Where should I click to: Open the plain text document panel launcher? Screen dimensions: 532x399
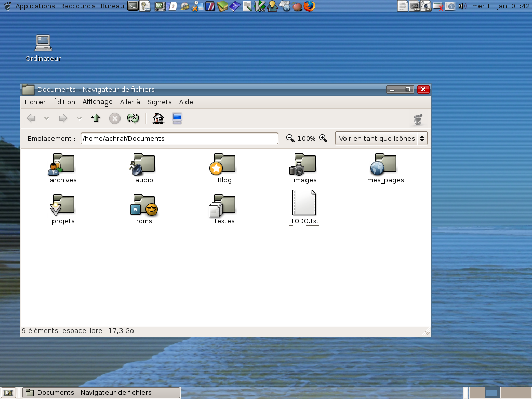click(403, 6)
